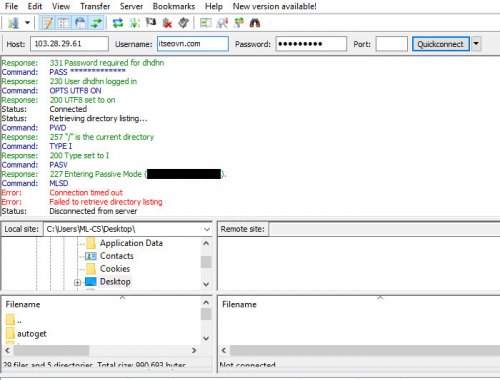Open New version available! menu

point(274,6)
